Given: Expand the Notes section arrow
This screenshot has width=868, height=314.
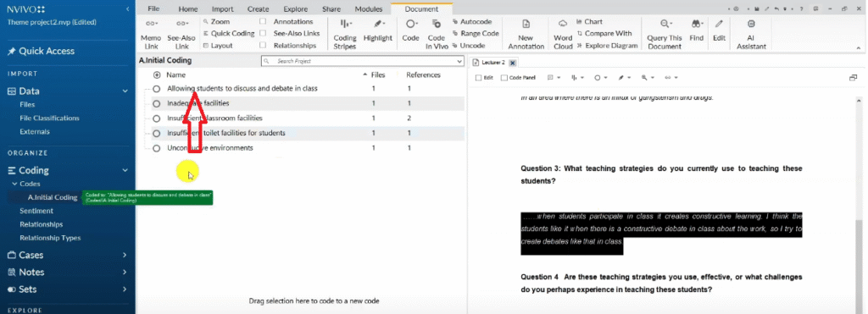Looking at the screenshot, I should [x=125, y=272].
